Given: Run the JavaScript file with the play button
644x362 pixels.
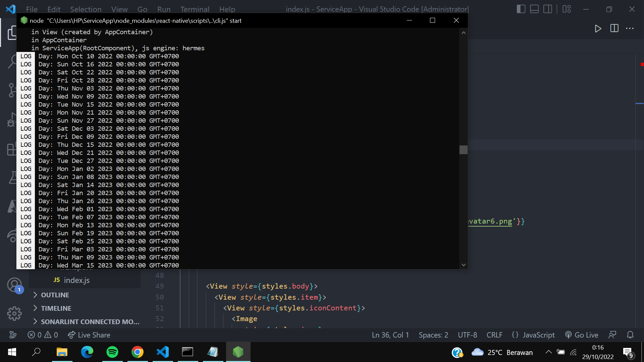Looking at the screenshot, I should (x=598, y=28).
